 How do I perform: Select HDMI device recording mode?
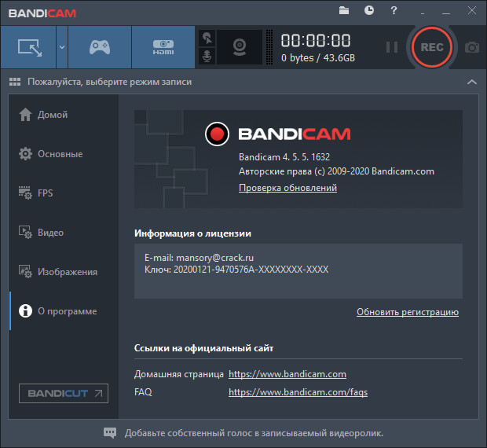click(x=163, y=47)
